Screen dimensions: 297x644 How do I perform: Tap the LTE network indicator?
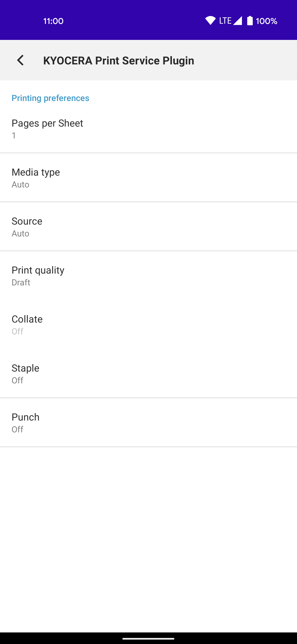[225, 21]
